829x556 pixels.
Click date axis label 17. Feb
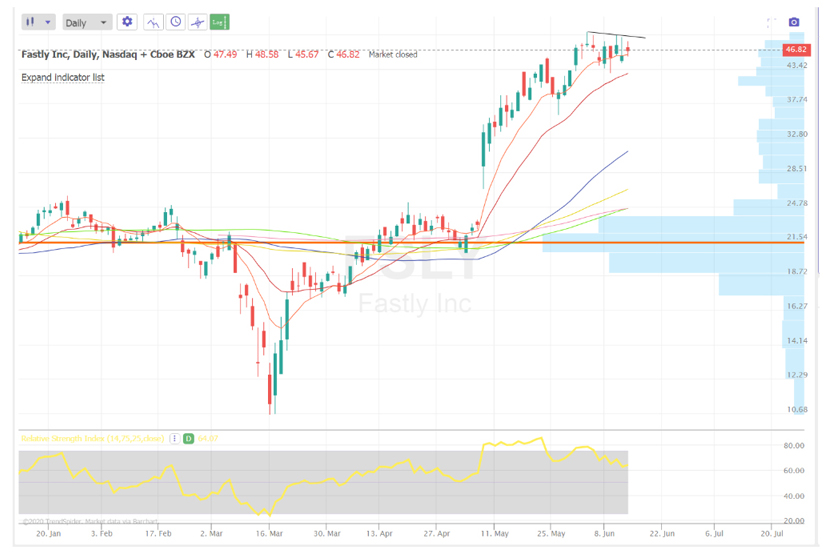[158, 534]
